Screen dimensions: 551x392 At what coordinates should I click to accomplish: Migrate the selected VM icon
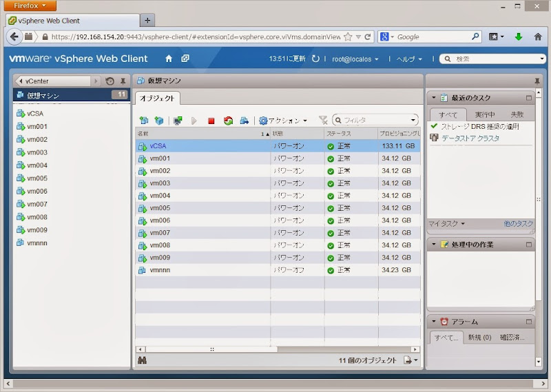[245, 121]
